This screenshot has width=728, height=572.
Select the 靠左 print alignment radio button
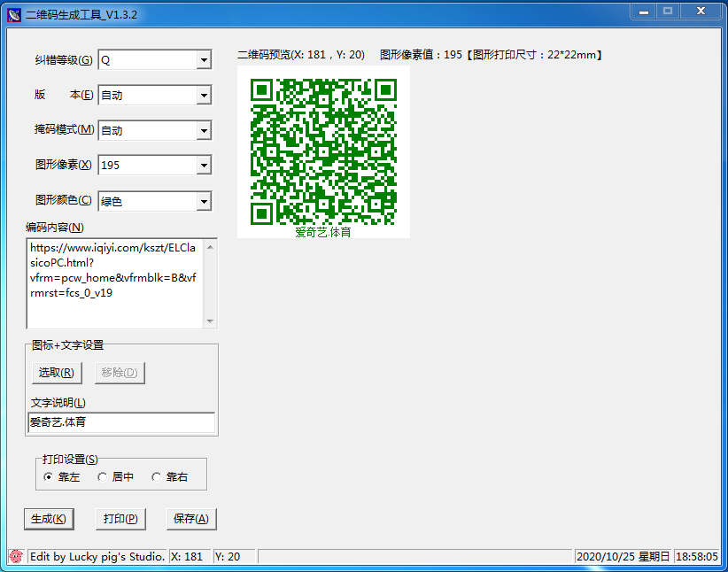(48, 477)
